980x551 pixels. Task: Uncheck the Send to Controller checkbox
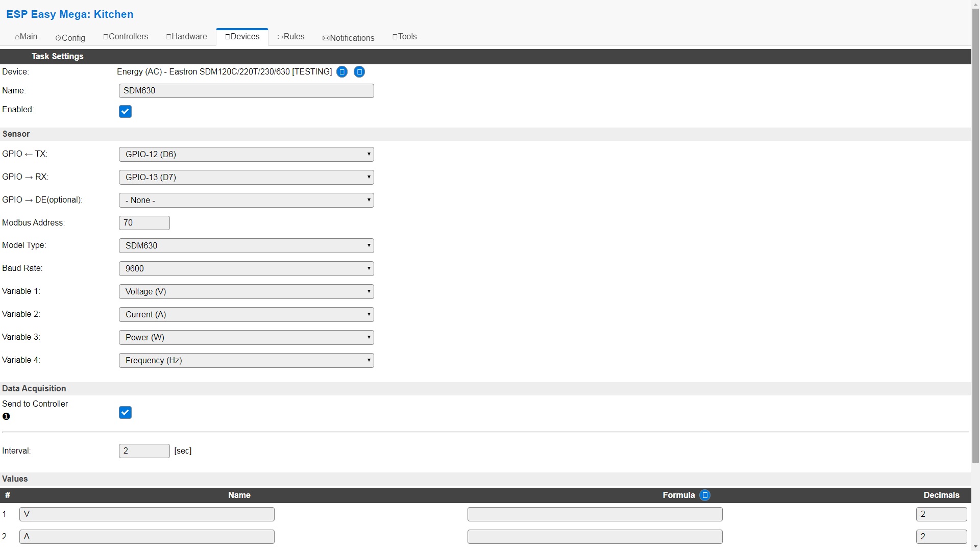pyautogui.click(x=125, y=412)
